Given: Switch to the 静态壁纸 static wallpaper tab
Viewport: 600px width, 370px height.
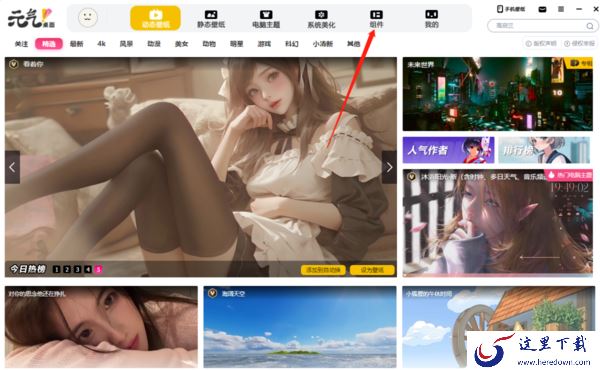Looking at the screenshot, I should pos(211,19).
